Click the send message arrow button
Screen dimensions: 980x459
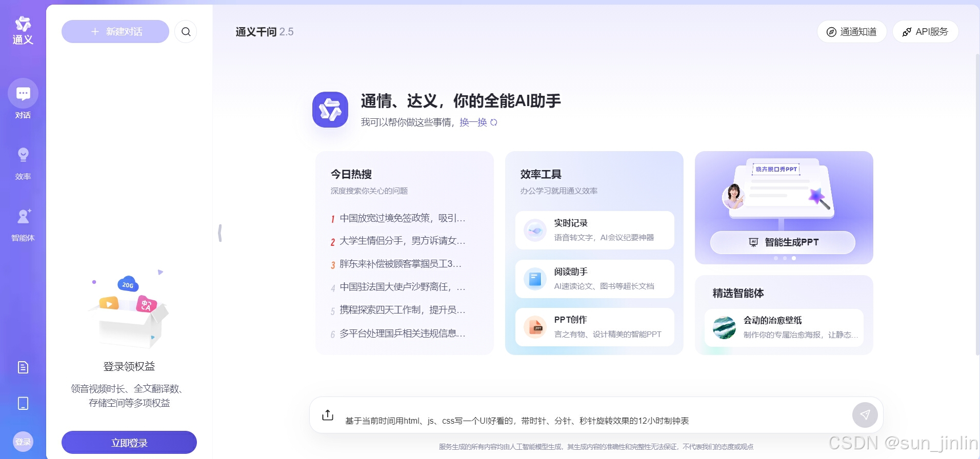[865, 415]
